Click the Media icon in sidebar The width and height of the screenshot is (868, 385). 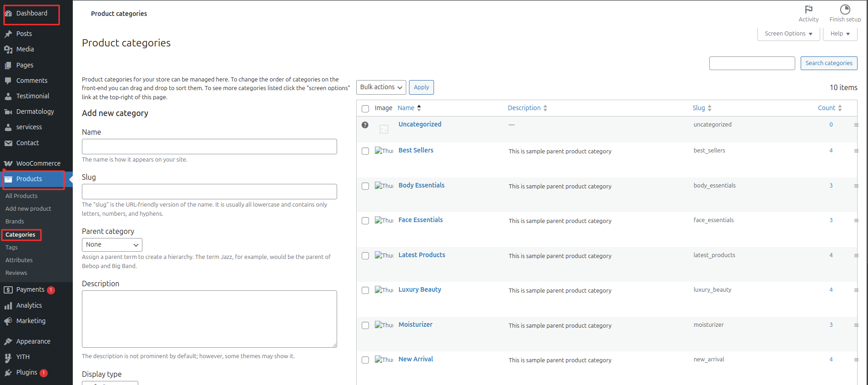pos(8,49)
